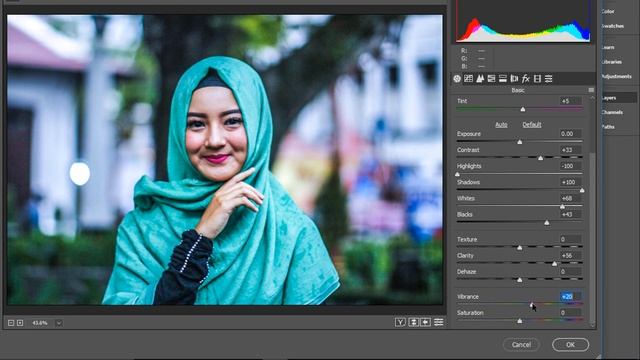Cycle Before/After view with Y icon
Screen dimensions: 640x360
tap(400, 322)
